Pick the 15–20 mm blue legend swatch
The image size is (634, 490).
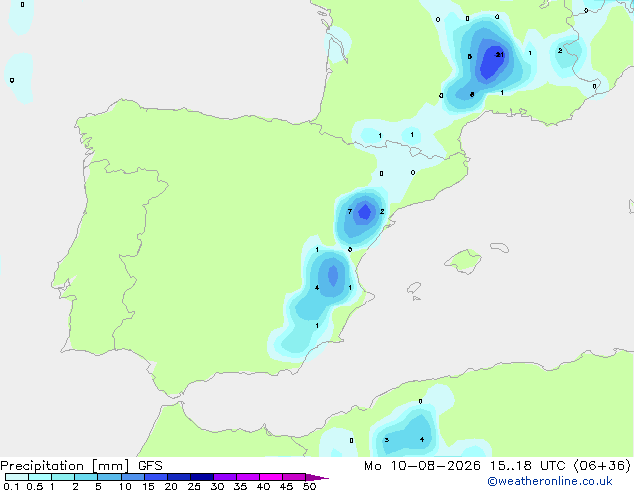pos(156,477)
